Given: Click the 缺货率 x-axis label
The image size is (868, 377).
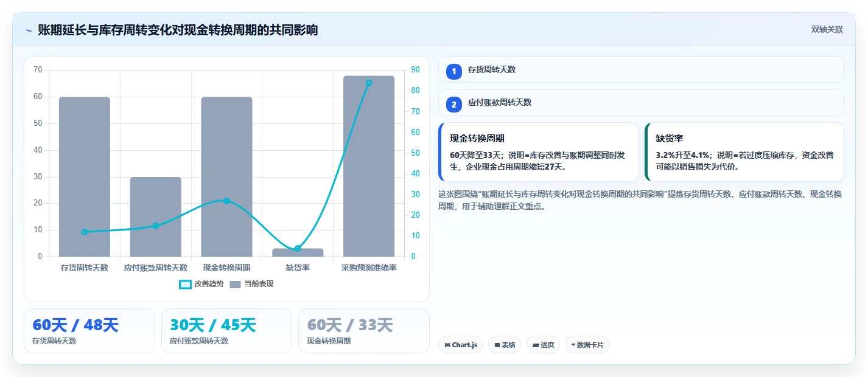Looking at the screenshot, I should pos(298,268).
